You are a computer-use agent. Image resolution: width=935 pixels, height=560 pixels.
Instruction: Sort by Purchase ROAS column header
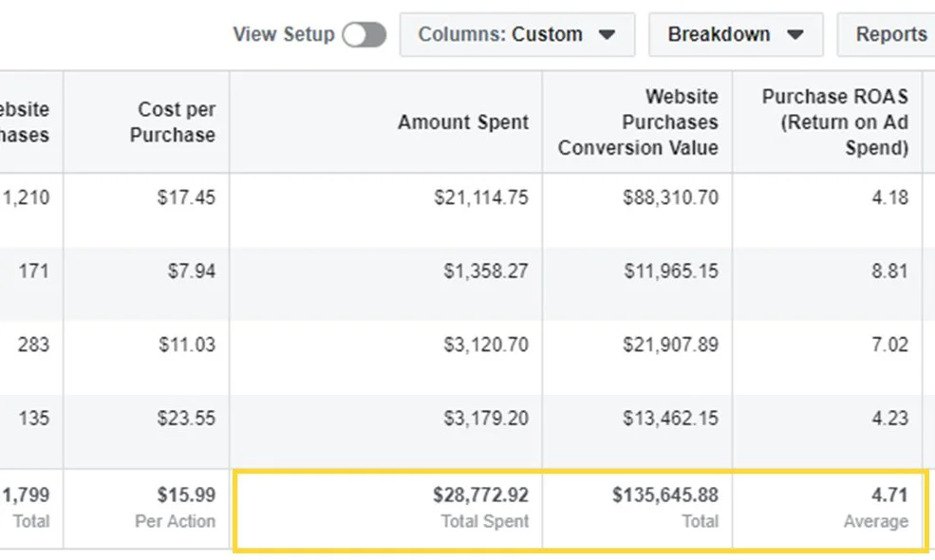[834, 122]
